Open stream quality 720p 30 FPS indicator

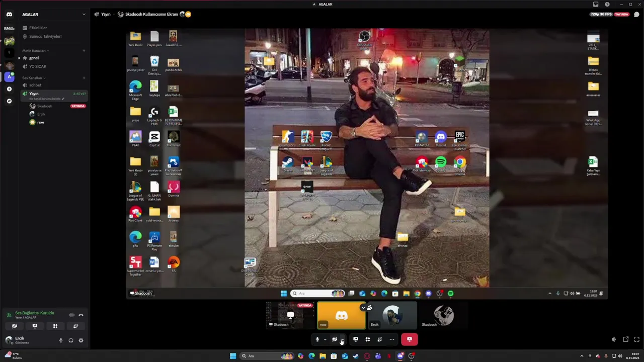[601, 14]
